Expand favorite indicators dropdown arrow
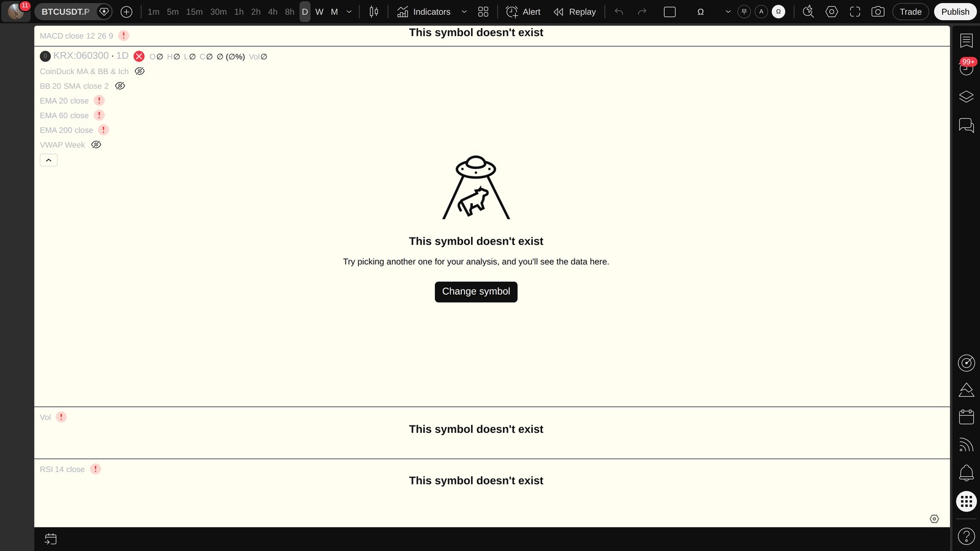This screenshot has height=551, width=980. tap(464, 12)
